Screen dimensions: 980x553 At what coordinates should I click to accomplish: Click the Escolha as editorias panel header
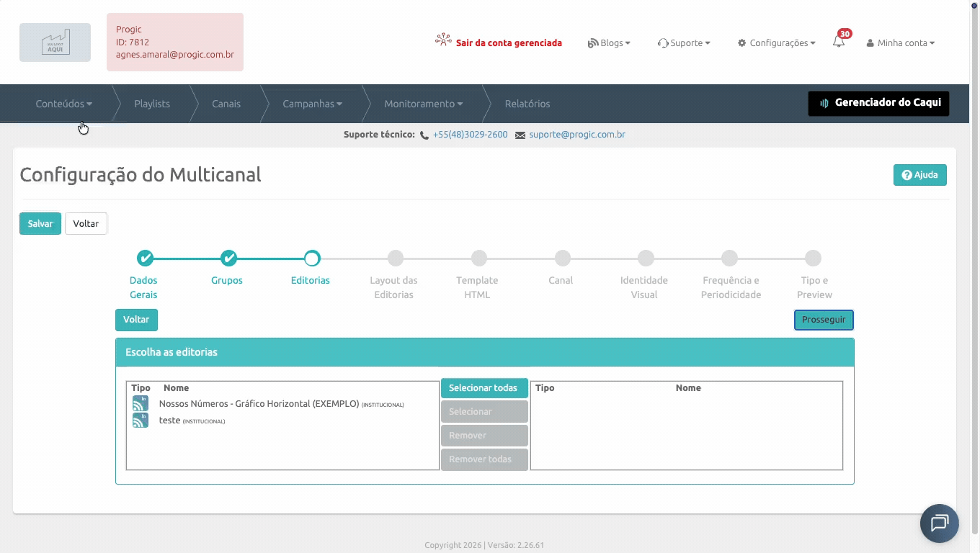click(485, 352)
